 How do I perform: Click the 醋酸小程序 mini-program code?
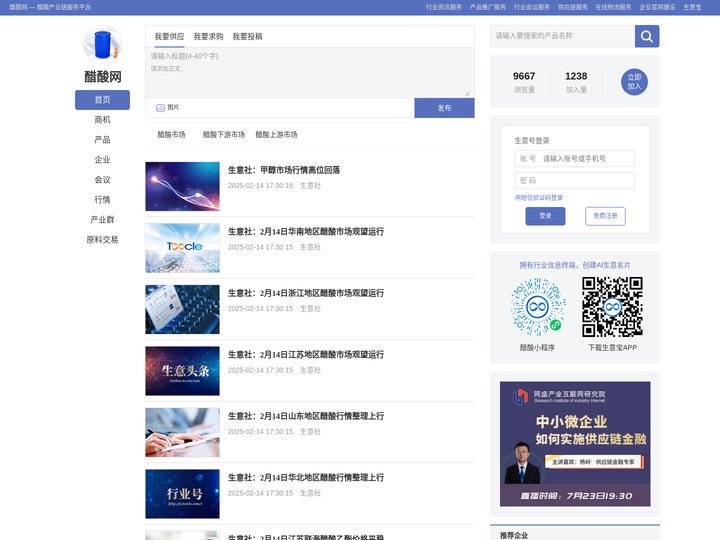(x=538, y=307)
